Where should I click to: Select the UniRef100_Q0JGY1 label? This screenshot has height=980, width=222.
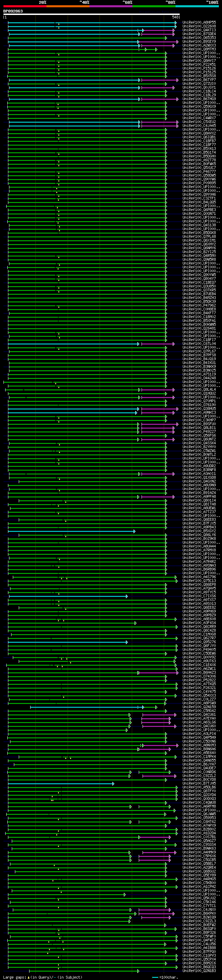pyautogui.click(x=199, y=87)
